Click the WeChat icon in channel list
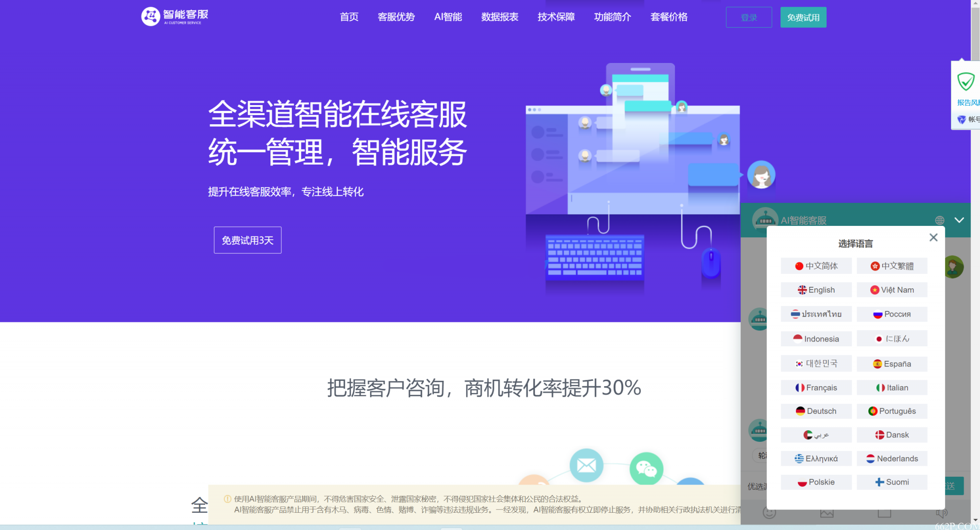The width and height of the screenshot is (980, 530). tap(645, 467)
